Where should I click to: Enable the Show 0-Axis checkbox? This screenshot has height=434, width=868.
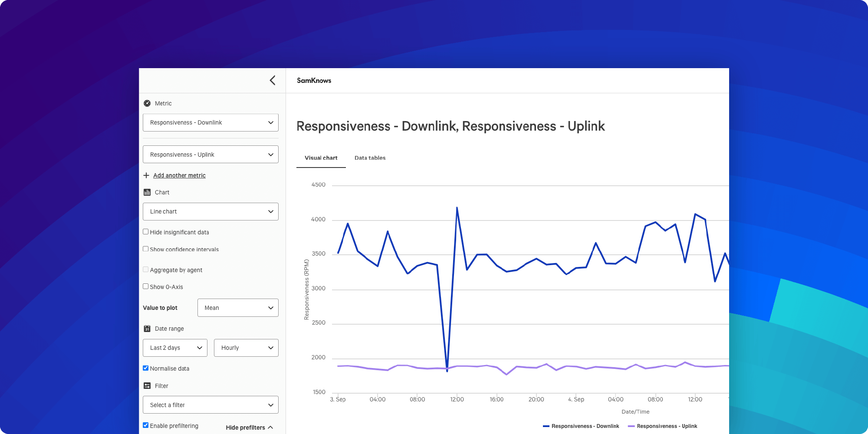coord(146,286)
